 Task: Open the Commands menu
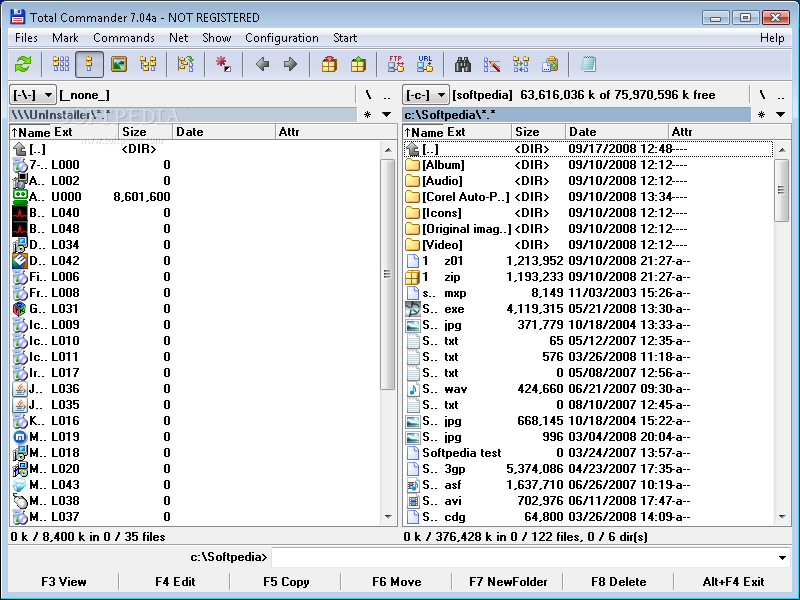(x=124, y=38)
